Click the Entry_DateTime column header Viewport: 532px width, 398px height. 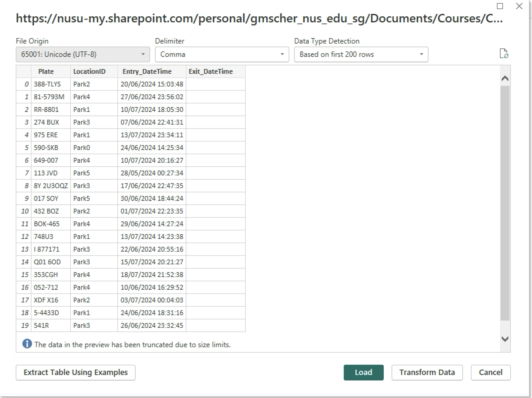(147, 71)
